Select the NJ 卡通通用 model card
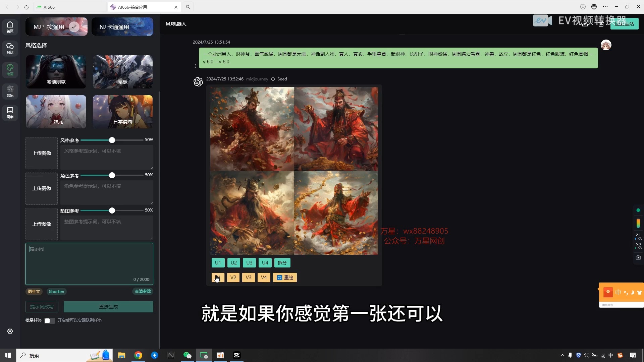Viewport: 644px width, 362px height. pos(122,27)
